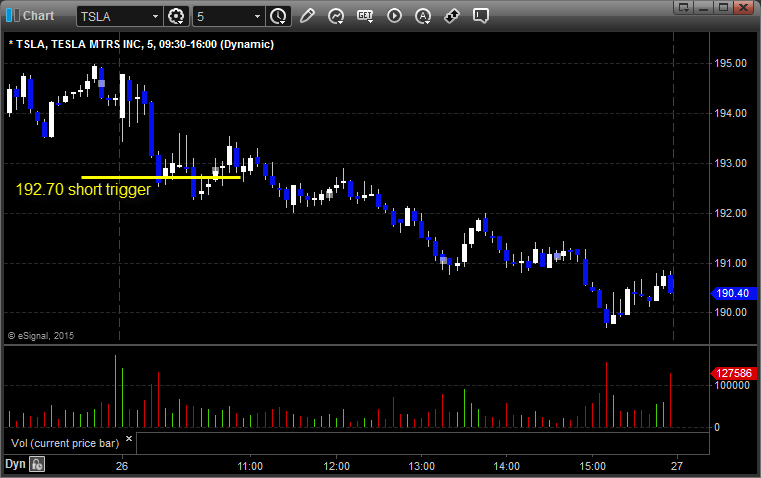Expand the TSLA symbol dropdown
Image resolution: width=761 pixels, height=478 pixels.
(154, 16)
